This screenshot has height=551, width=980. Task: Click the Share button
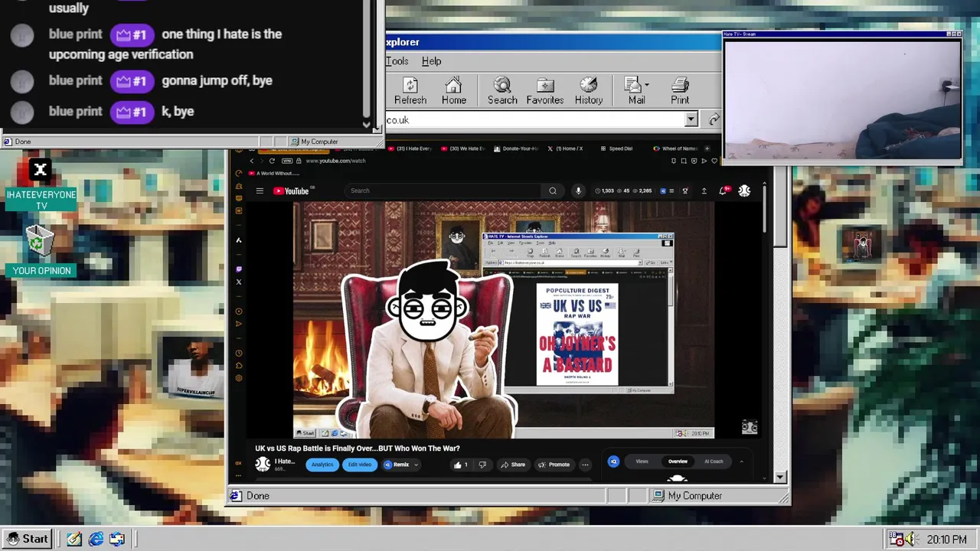[x=513, y=465]
